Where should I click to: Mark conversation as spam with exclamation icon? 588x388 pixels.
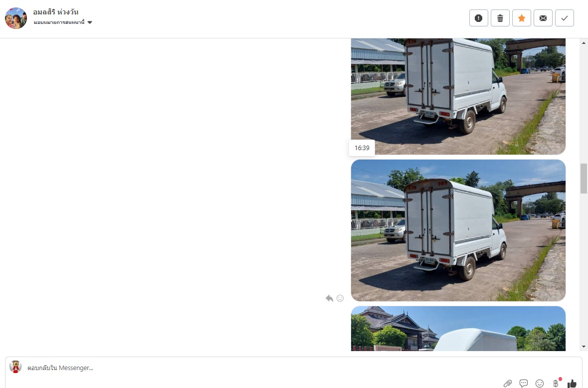(x=478, y=18)
